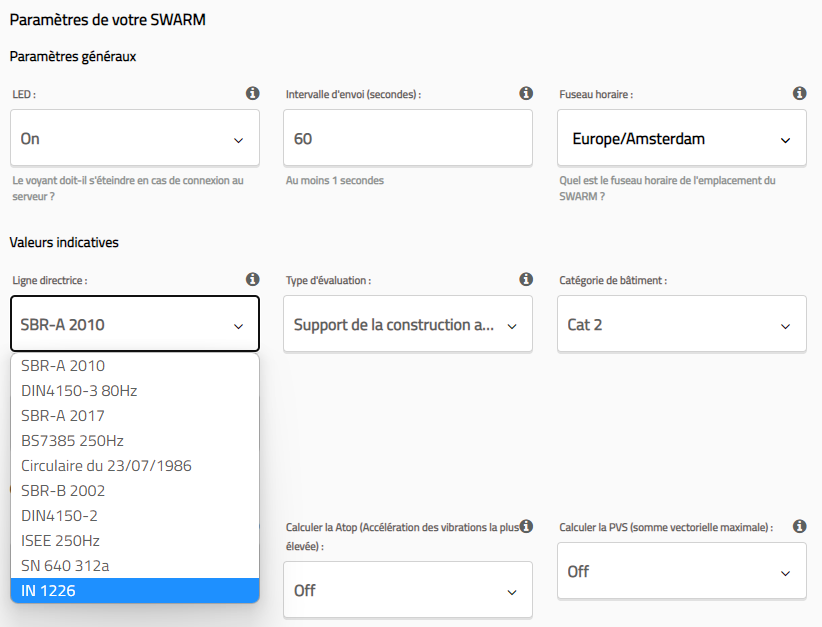Image resolution: width=822 pixels, height=627 pixels.
Task: Select IN 1226 from the list
Action: coord(135,591)
